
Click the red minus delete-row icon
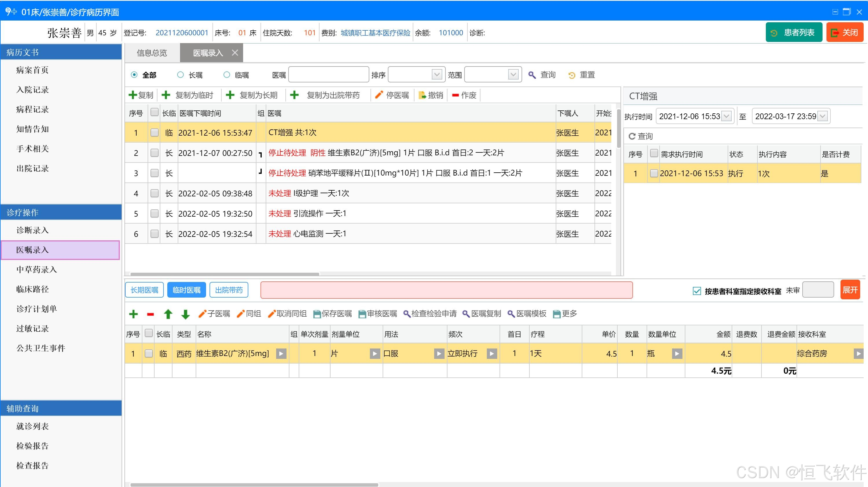[150, 314]
